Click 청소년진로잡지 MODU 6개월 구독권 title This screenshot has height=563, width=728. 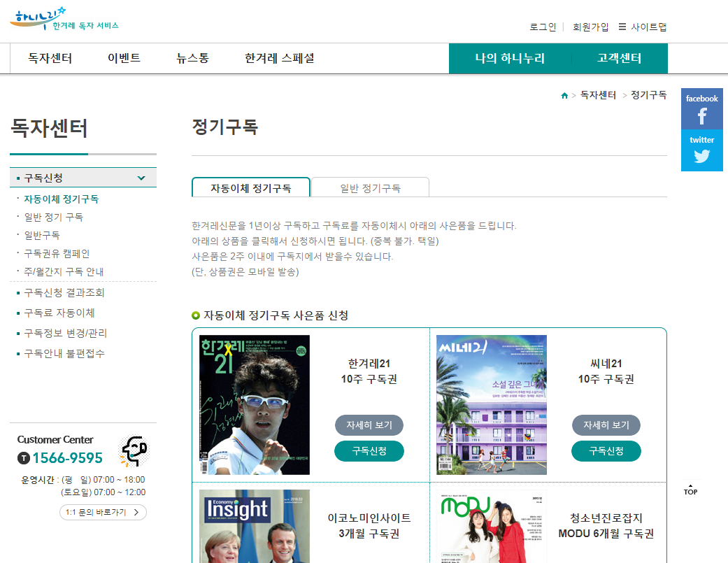click(606, 526)
